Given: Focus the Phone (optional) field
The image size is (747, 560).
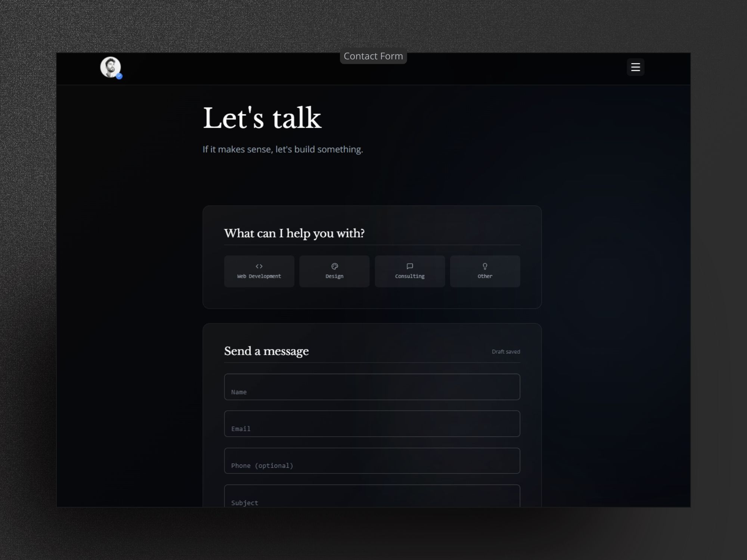Looking at the screenshot, I should [x=372, y=461].
